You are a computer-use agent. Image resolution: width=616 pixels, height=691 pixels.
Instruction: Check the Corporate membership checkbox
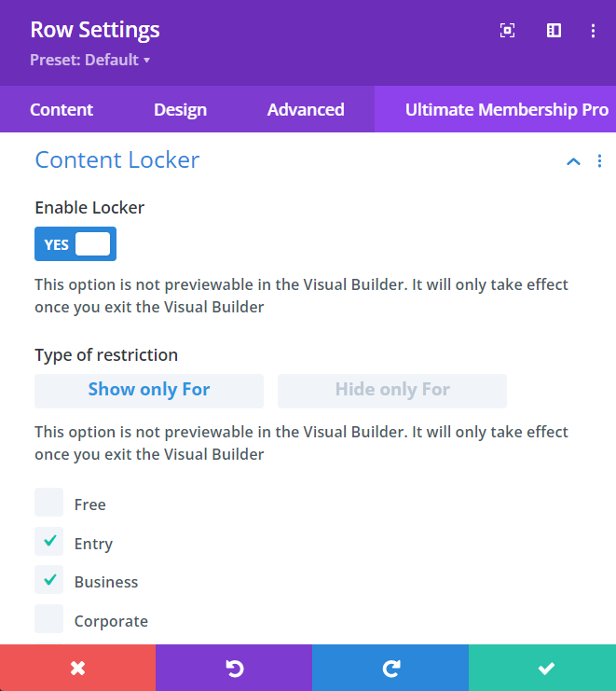(49, 619)
